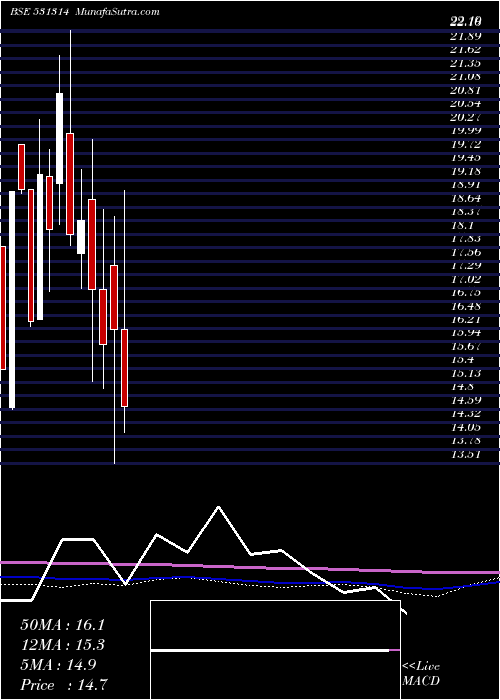Image resolution: width=500 pixels, height=700 pixels.
Task: Click the 18.1 price axis label
Action: tap(462, 225)
